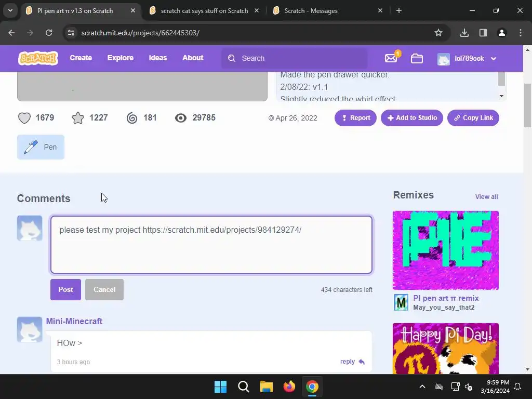
Task: View site information icon in address bar
Action: (71, 33)
